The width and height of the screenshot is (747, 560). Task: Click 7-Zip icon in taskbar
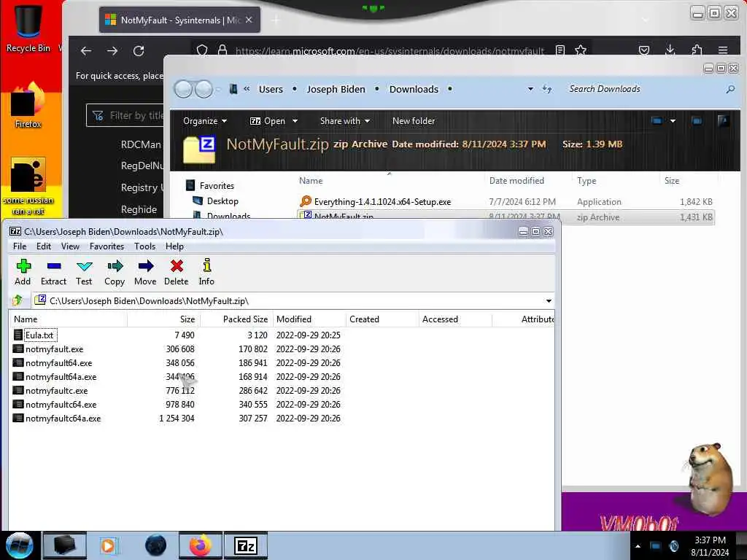coord(246,545)
